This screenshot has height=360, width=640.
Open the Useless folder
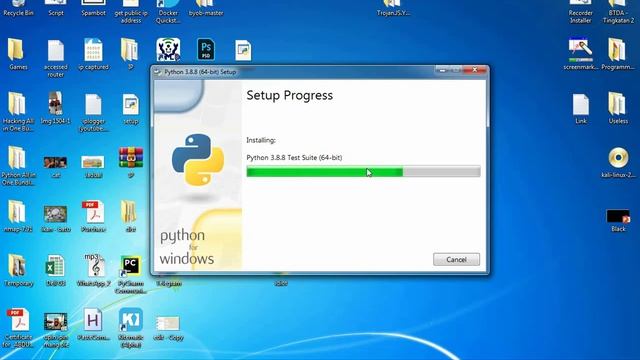click(618, 108)
